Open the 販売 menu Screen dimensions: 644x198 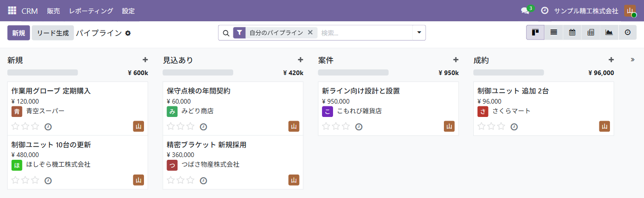pos(53,11)
